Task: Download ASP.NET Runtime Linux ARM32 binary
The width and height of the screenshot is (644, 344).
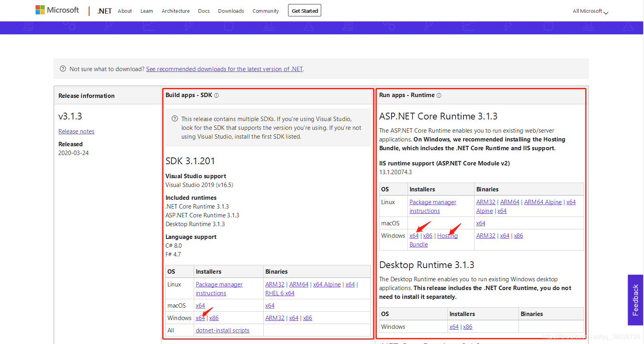Action: point(486,202)
